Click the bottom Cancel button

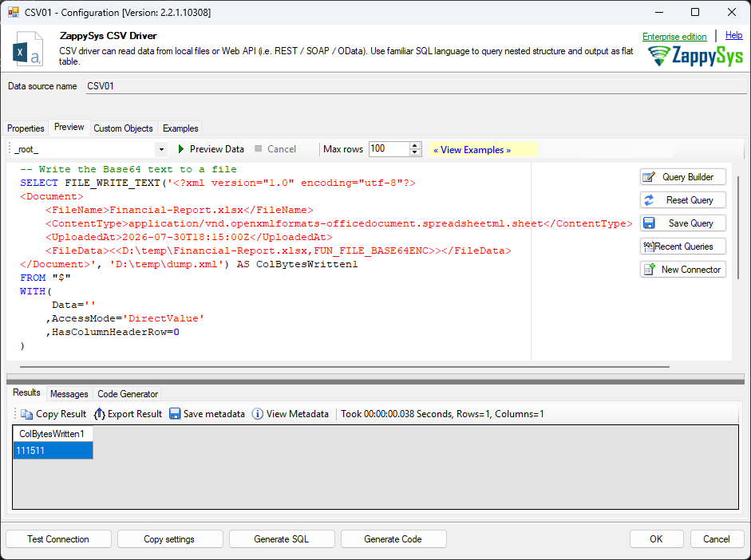point(717,539)
